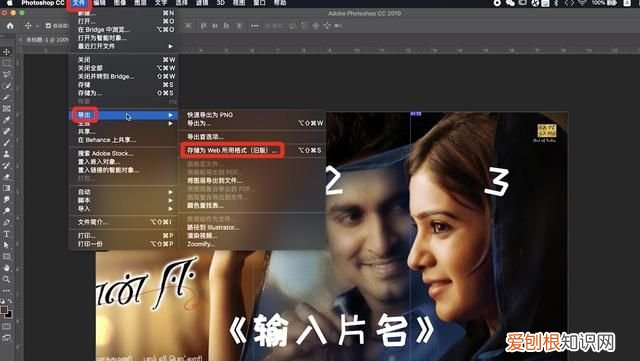Select the Zoom tool
The image size is (640, 361).
coord(7,279)
